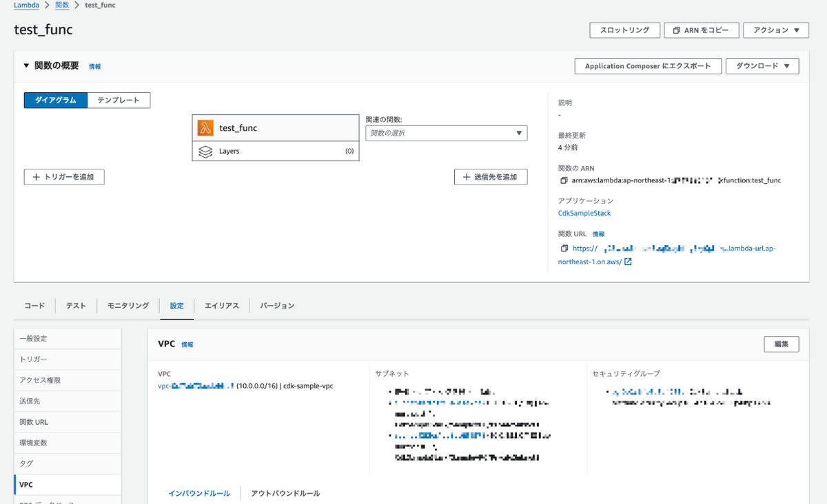Click the Layers stack icon
827x504 pixels.
click(x=205, y=151)
